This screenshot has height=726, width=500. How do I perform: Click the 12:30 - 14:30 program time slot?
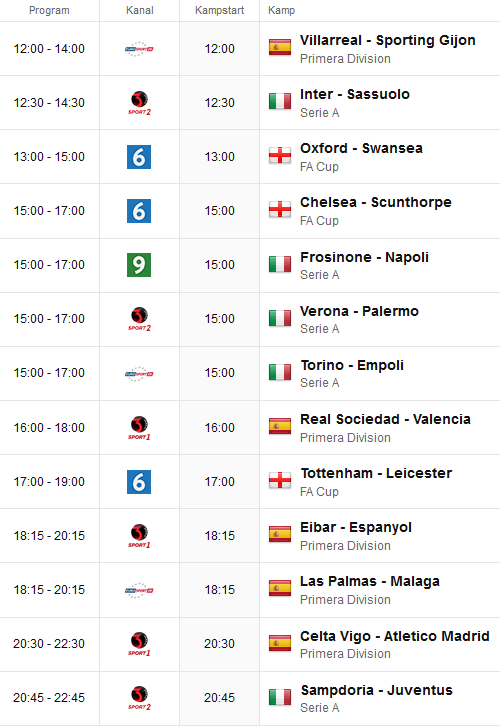point(49,103)
